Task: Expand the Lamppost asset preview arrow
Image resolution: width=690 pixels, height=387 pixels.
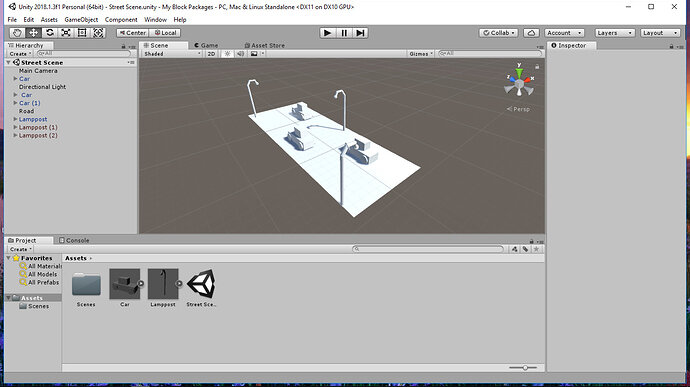Action: click(x=179, y=284)
